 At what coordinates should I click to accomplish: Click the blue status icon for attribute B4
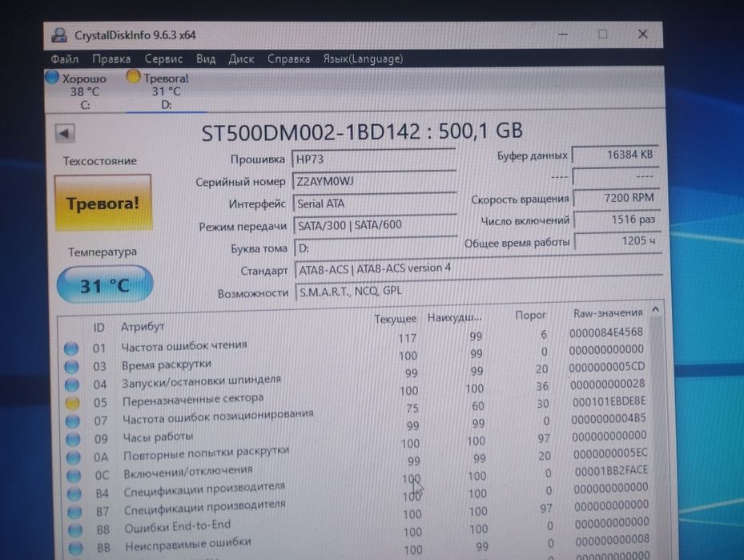coord(74,494)
